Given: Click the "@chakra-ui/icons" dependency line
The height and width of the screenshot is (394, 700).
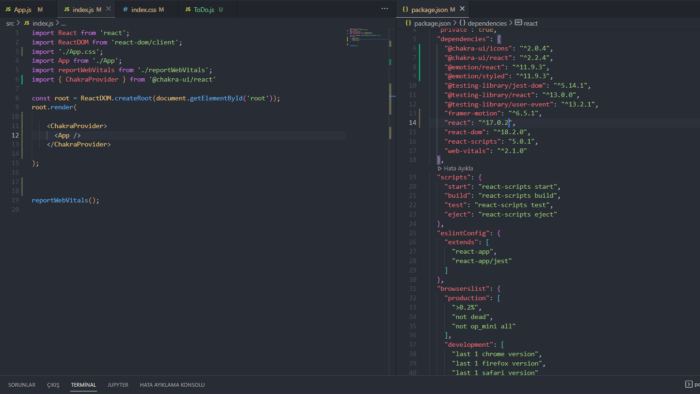Looking at the screenshot, I should point(499,48).
